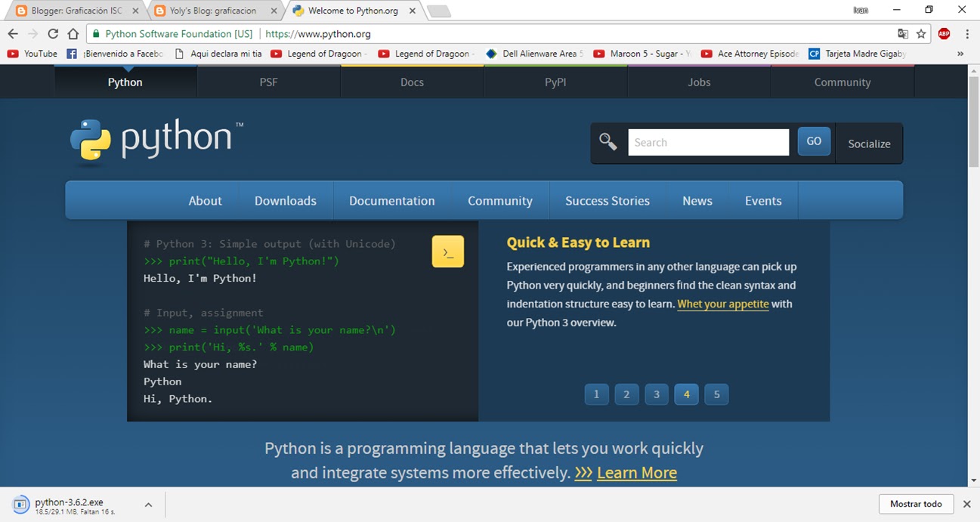Open the Maroon 5 - Sugar bookmark
The height and width of the screenshot is (522, 980).
pyautogui.click(x=642, y=54)
